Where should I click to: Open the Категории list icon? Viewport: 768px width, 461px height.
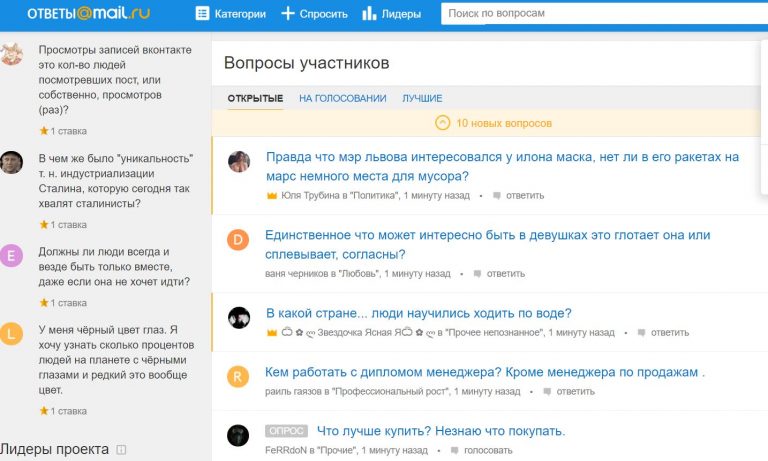pos(202,13)
